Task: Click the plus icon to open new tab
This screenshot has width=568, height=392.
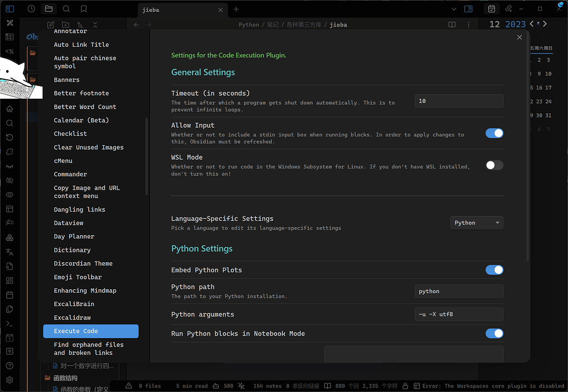Action: tap(236, 9)
